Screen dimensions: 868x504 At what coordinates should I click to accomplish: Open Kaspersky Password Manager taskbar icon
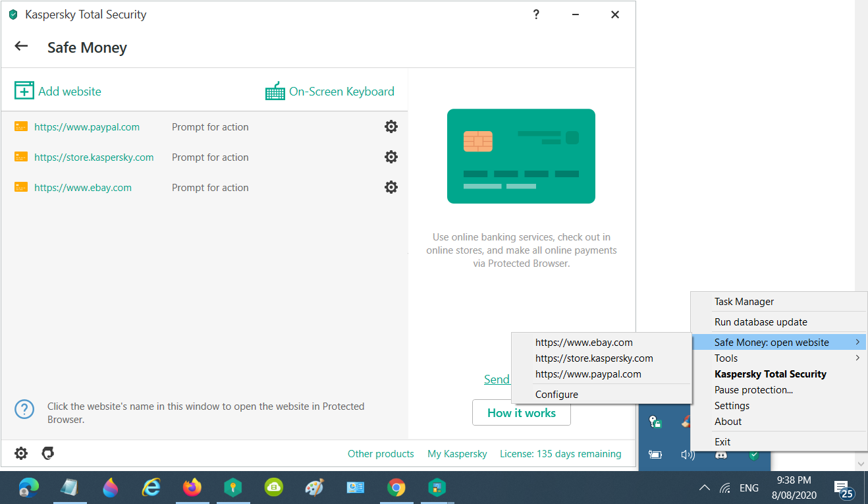pos(232,488)
